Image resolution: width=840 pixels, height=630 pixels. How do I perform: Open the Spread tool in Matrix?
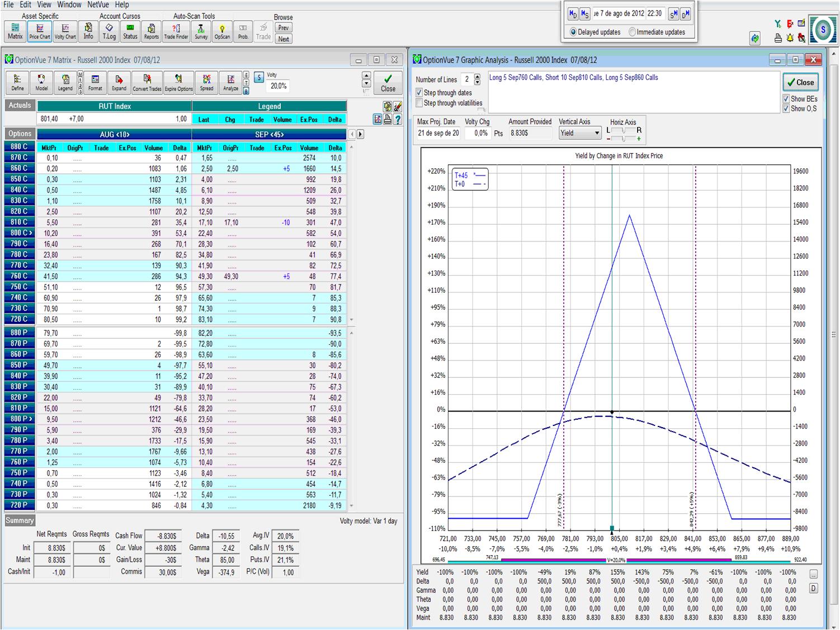point(206,82)
